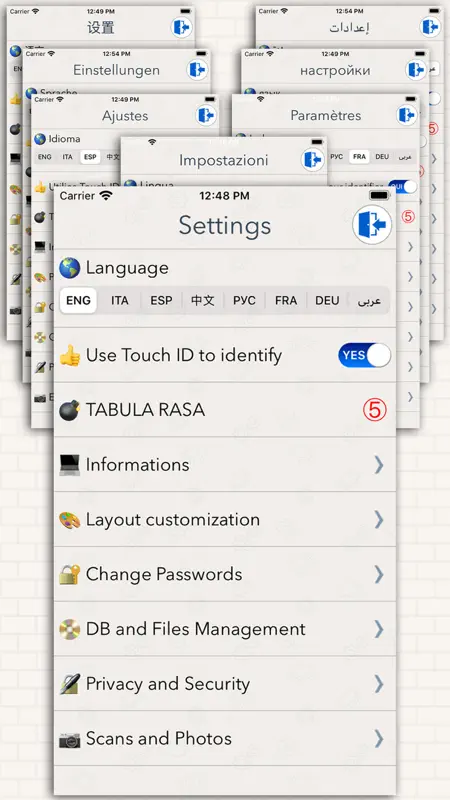The width and height of the screenshot is (450, 800).
Task: Go to Change Passwords
Action: tap(225, 574)
